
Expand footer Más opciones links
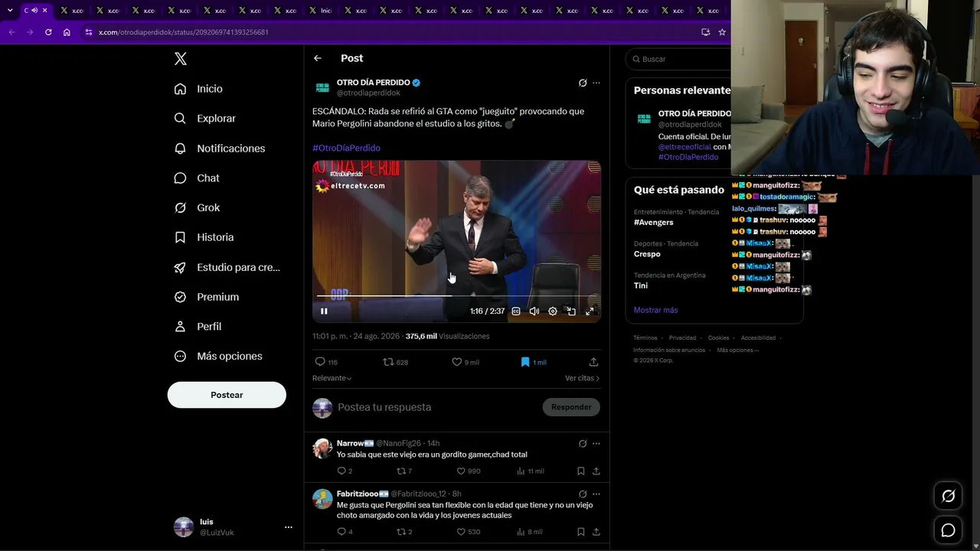[738, 350]
